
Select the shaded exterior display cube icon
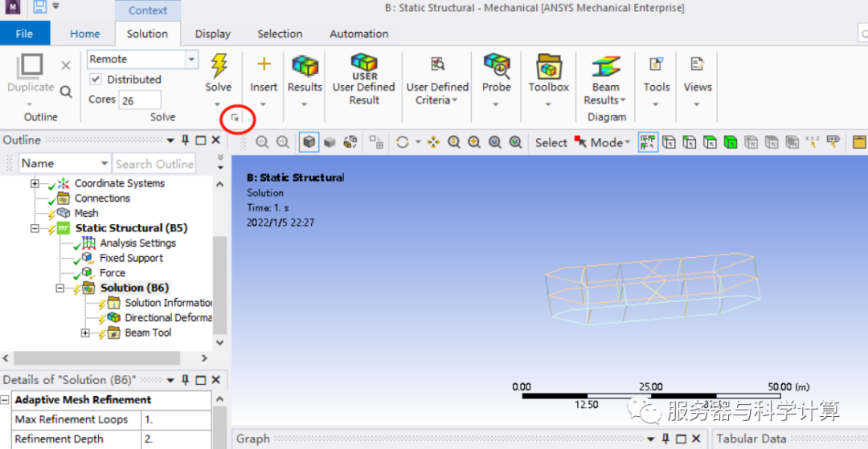click(x=309, y=143)
